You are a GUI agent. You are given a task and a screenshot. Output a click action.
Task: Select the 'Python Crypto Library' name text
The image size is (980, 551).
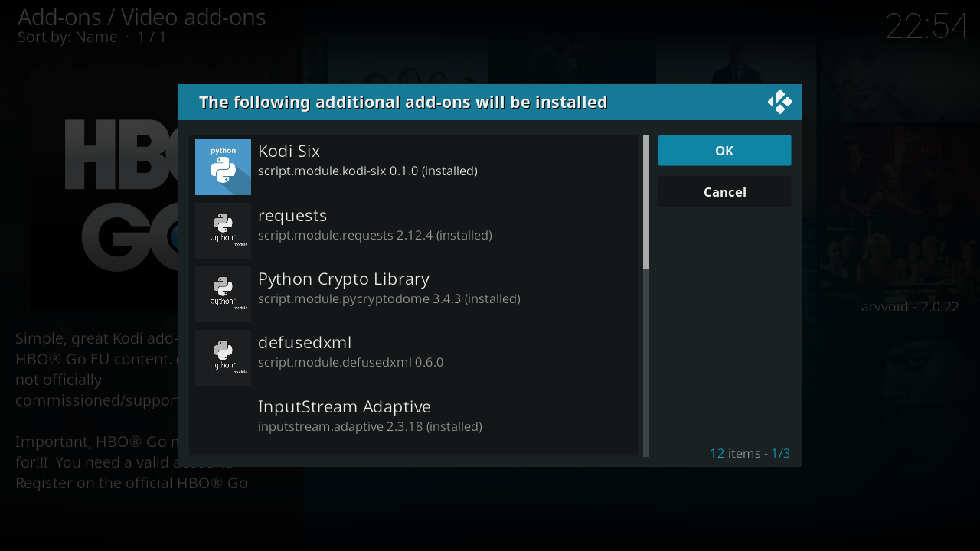(343, 279)
